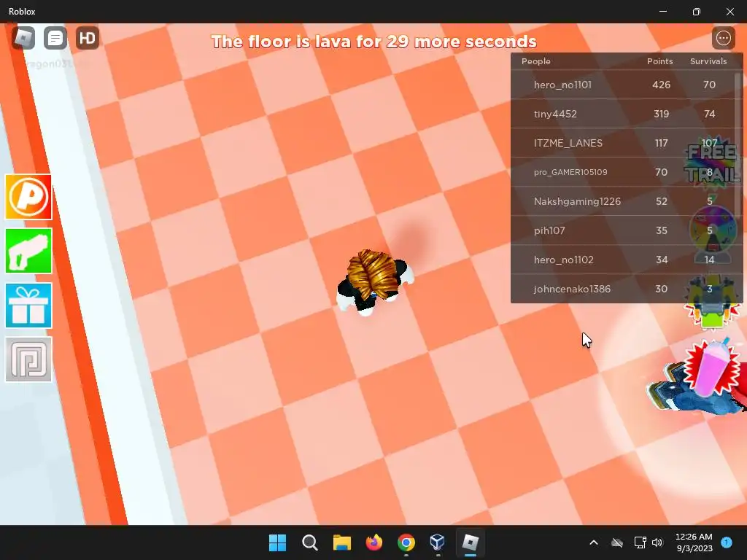This screenshot has height=560, width=747.
Task: Click the Roblox taskbar icon
Action: coord(470,542)
